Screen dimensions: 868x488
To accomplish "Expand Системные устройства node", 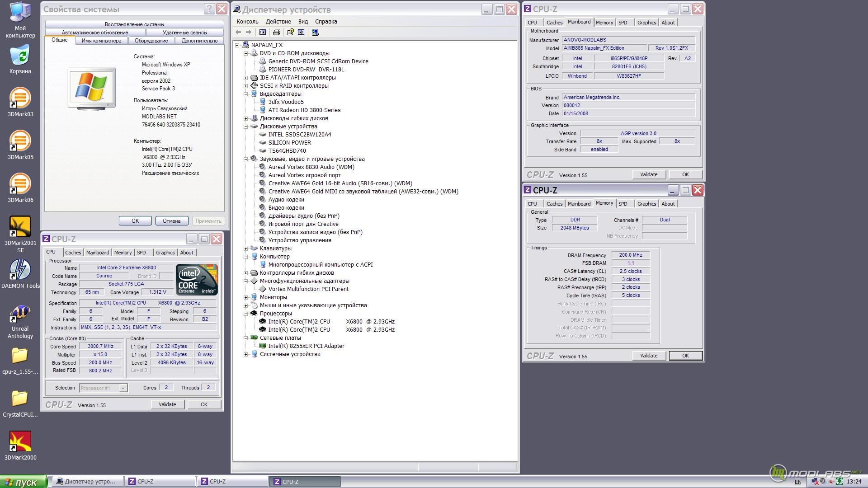I will [x=246, y=354].
